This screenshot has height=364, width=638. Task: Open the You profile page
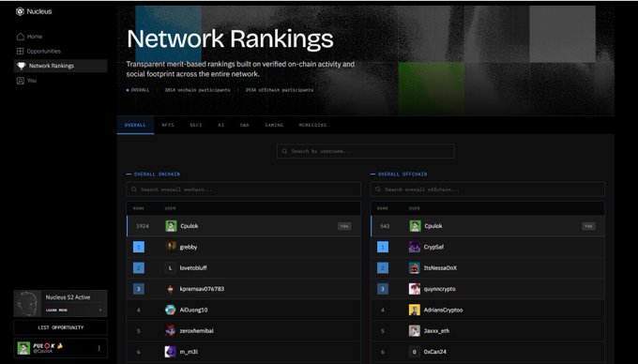pos(26,81)
